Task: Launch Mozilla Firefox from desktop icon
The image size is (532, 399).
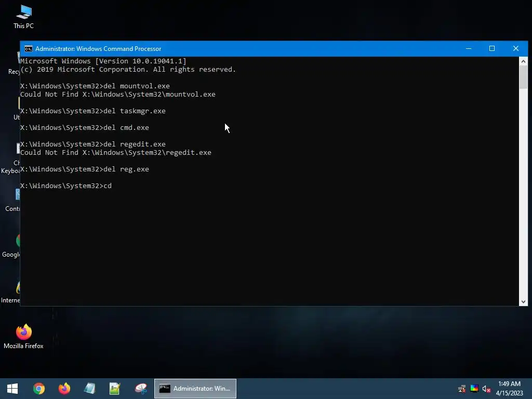Action: pyautogui.click(x=23, y=336)
